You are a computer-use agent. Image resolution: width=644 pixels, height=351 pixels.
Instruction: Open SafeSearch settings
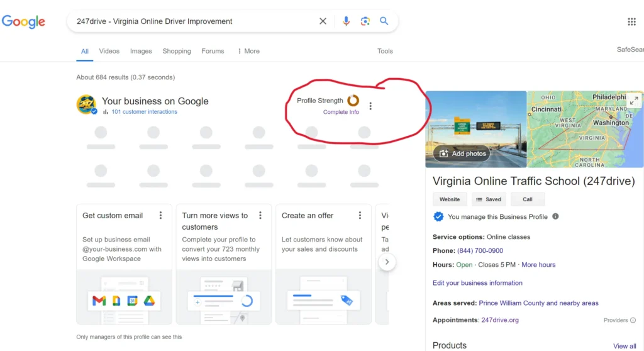point(630,49)
